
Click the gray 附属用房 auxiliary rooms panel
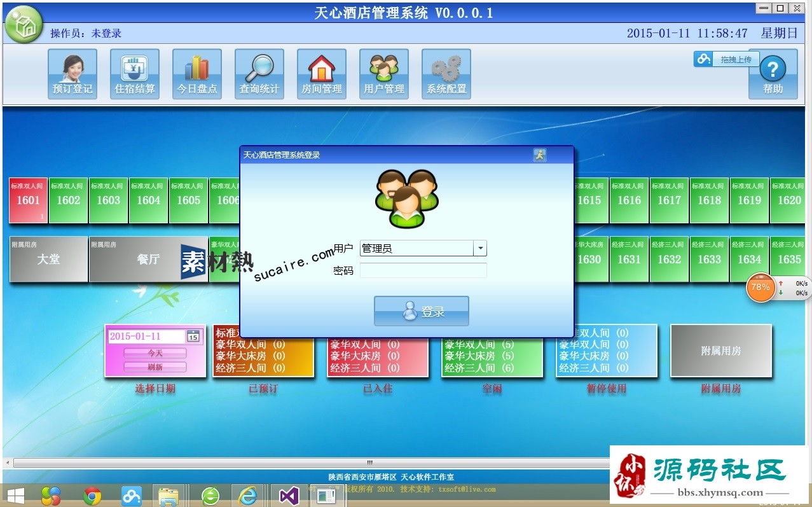coord(721,351)
